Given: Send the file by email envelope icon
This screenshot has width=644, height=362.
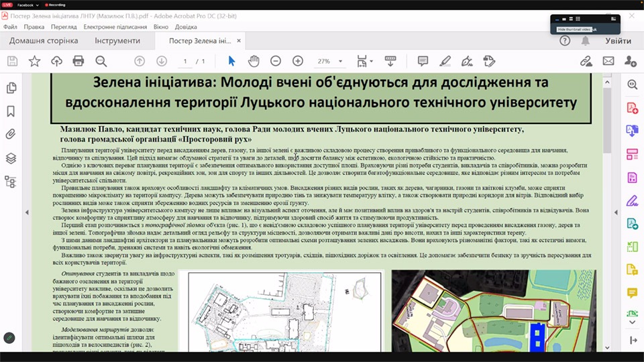Looking at the screenshot, I should [608, 61].
